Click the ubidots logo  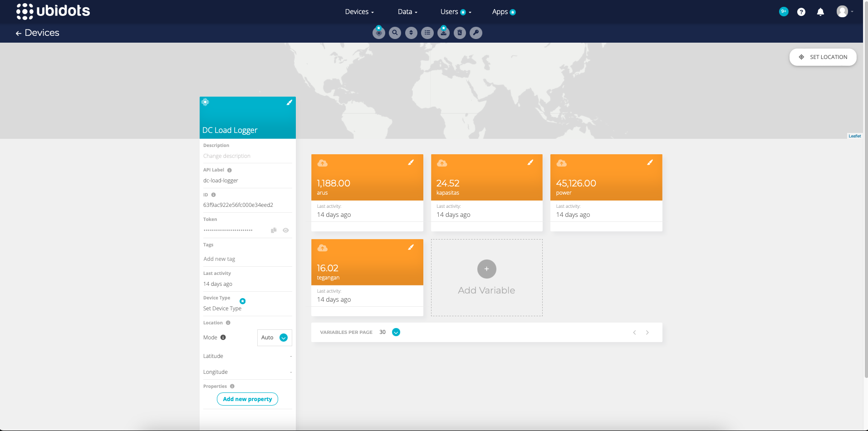click(x=53, y=11)
